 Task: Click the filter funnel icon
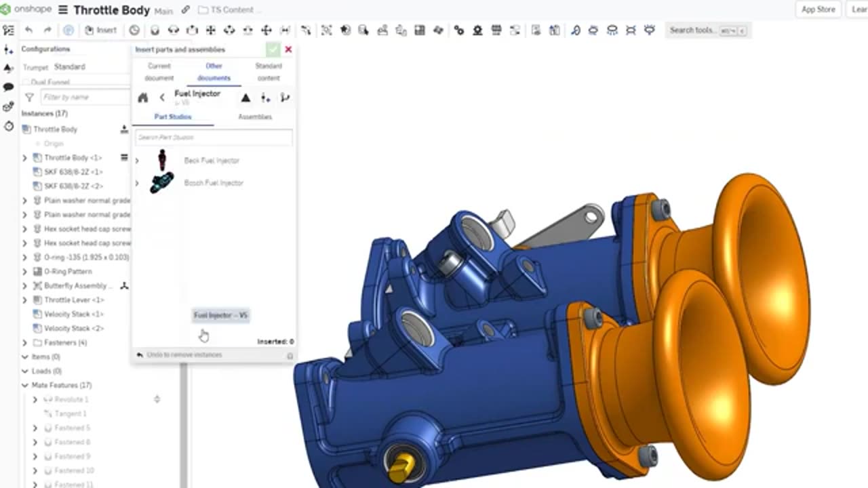pos(29,97)
